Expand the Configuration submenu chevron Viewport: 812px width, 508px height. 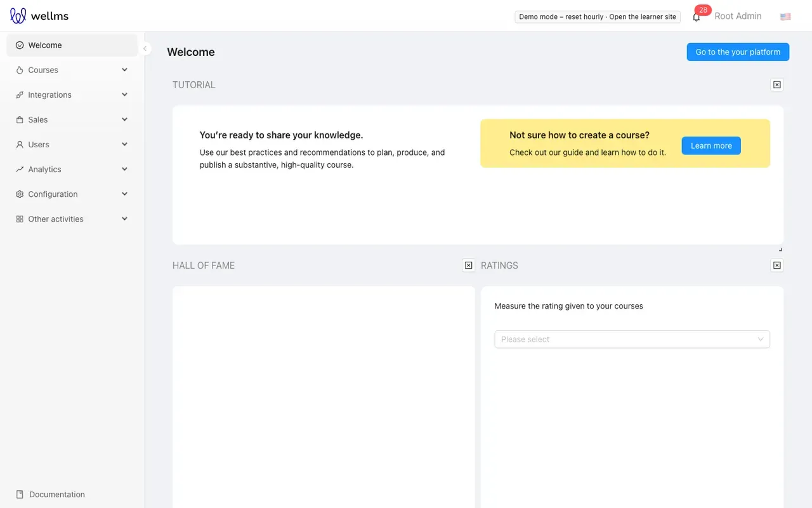pyautogui.click(x=124, y=194)
